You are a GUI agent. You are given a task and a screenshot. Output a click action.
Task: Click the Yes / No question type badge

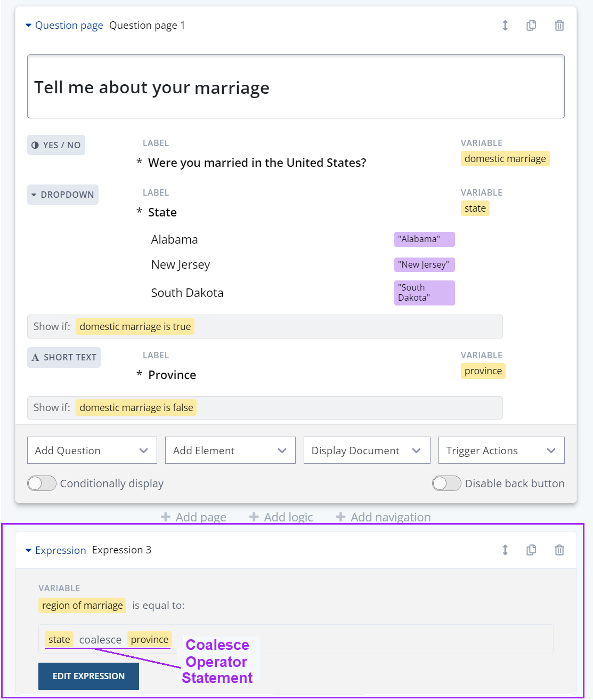(56, 145)
